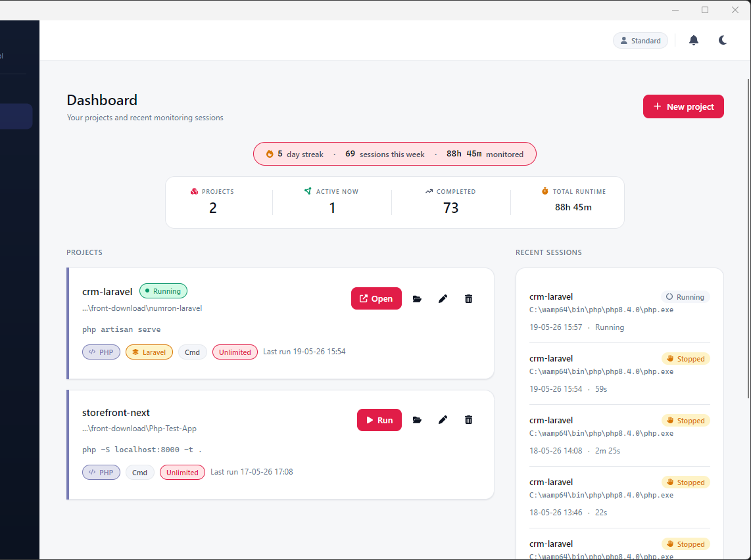The width and height of the screenshot is (751, 560).
Task: Click Stopped badge on 18-05-26 13:46 session
Action: click(x=685, y=482)
